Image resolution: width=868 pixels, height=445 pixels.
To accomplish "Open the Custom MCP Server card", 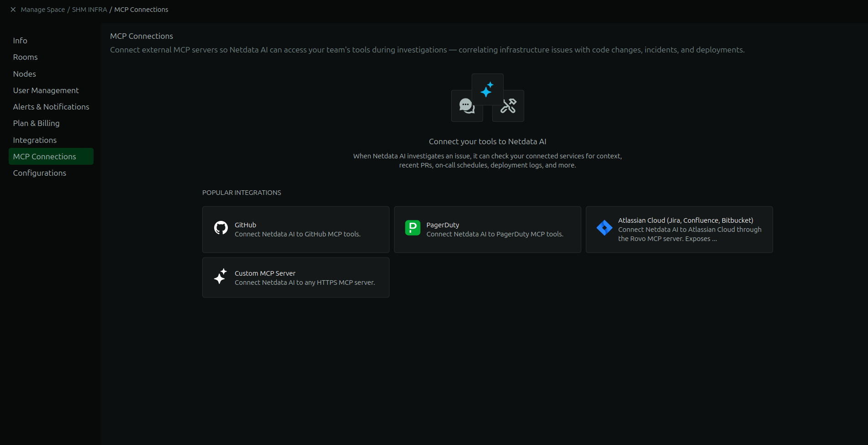I will [x=296, y=277].
